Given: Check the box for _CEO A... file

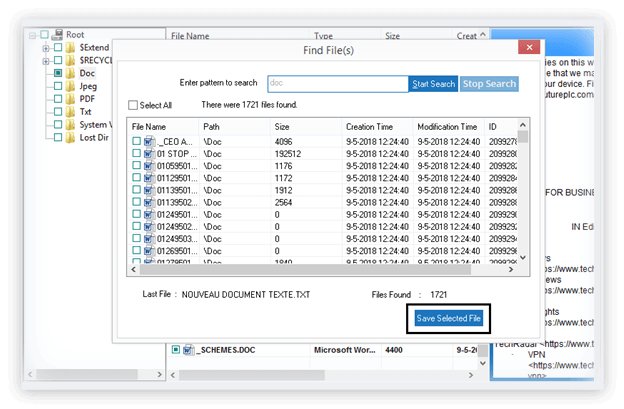Looking at the screenshot, I should tap(136, 143).
